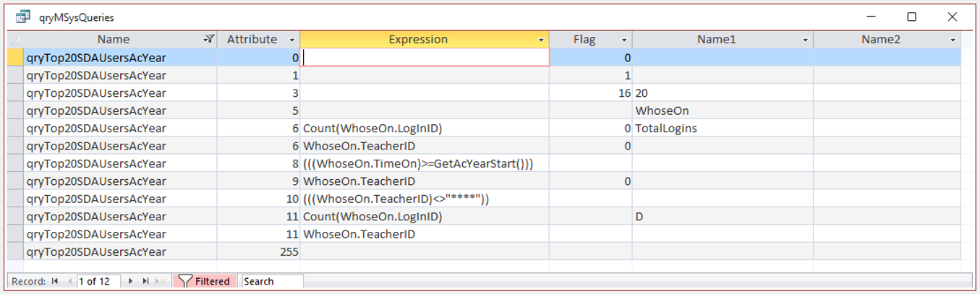Image resolution: width=980 pixels, height=294 pixels.
Task: Click the active Expression cell in first row
Action: coord(425,58)
